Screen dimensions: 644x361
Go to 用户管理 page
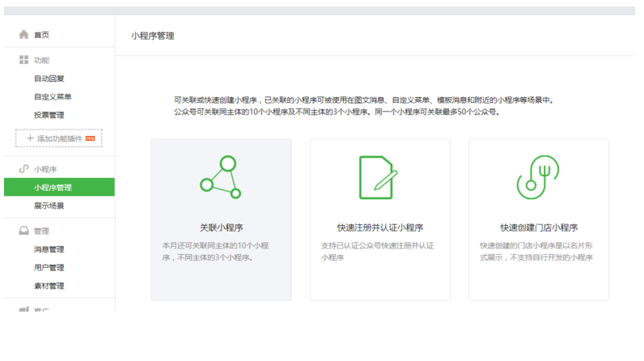[x=49, y=268]
